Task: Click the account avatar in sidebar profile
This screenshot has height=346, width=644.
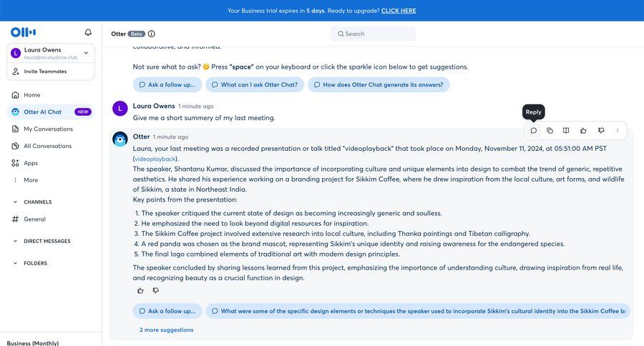Action: [16, 53]
